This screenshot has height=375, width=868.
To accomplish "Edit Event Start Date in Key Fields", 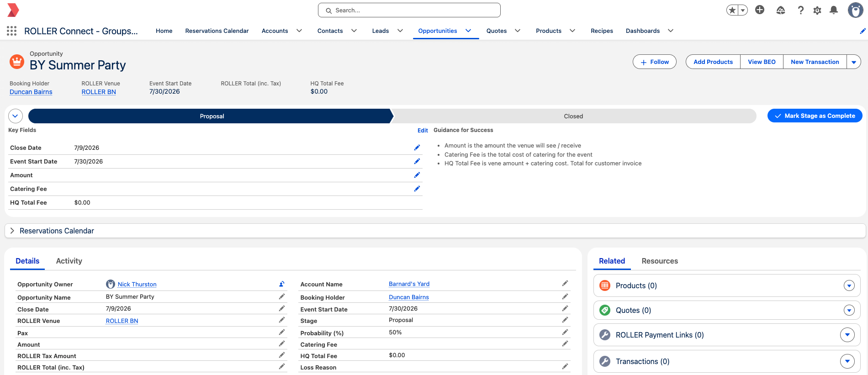I will pyautogui.click(x=417, y=161).
